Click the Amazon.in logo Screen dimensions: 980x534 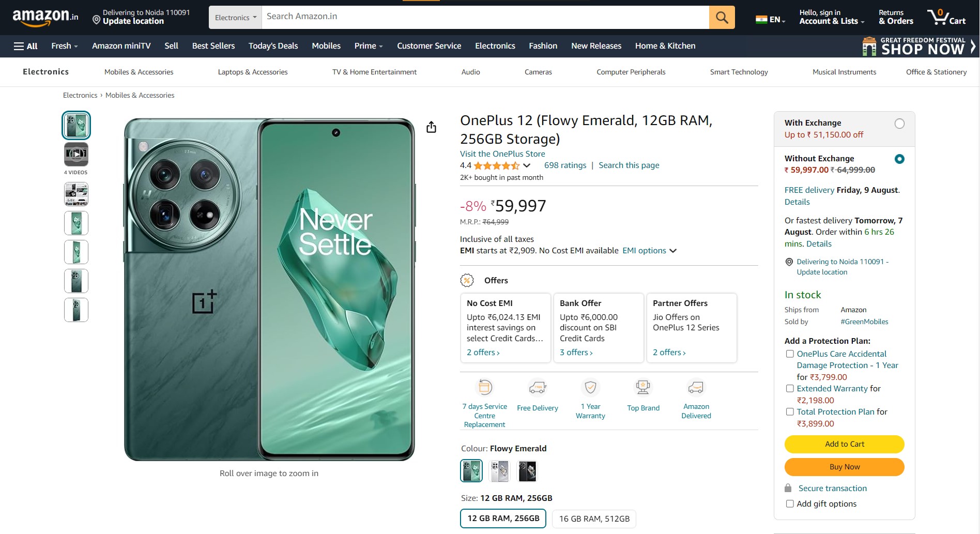click(45, 18)
